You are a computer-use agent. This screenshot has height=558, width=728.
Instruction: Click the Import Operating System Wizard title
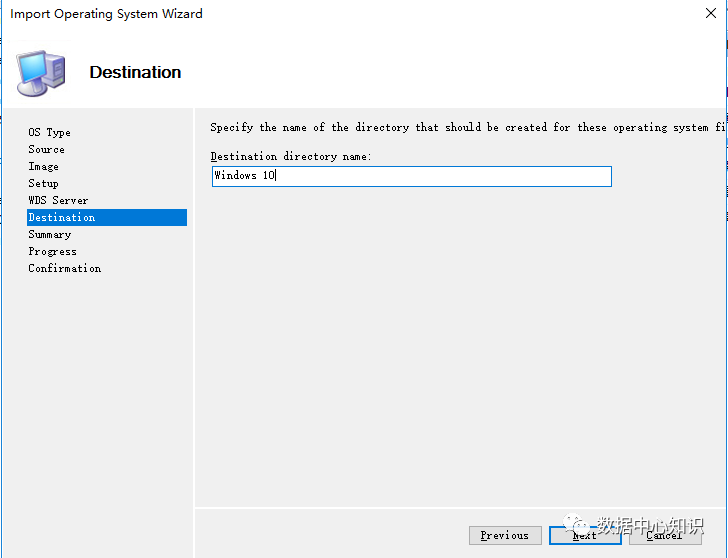[x=106, y=14]
